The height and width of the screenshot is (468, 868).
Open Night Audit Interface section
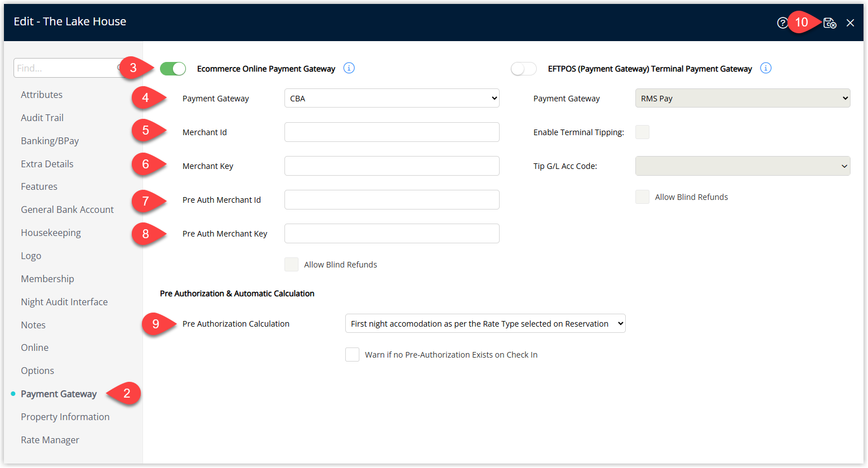coord(64,302)
